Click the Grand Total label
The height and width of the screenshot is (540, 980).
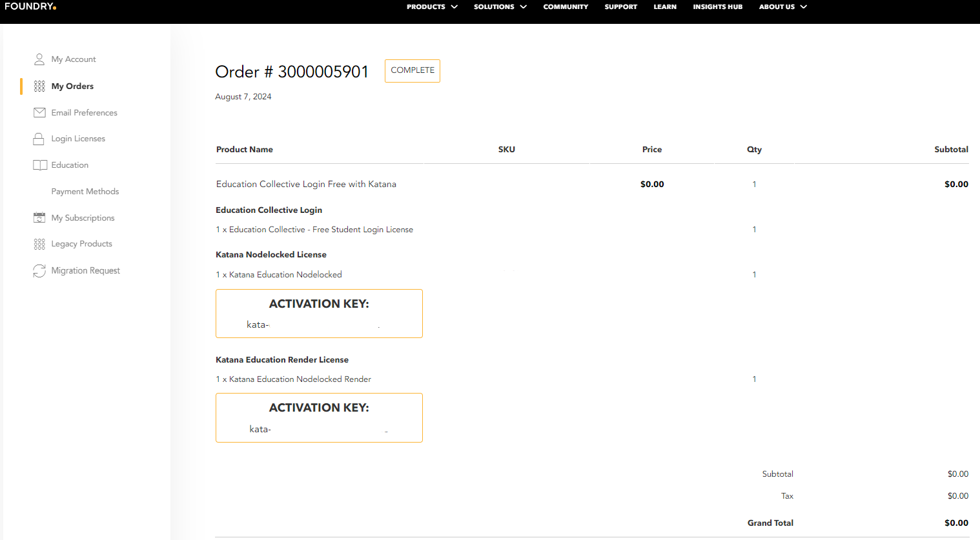click(770, 523)
